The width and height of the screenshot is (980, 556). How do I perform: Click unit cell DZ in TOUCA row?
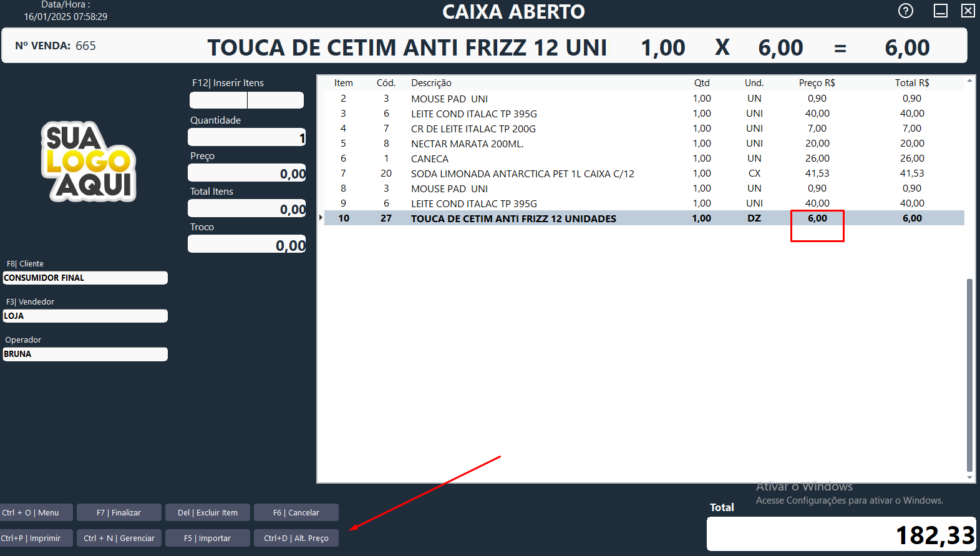tap(754, 218)
